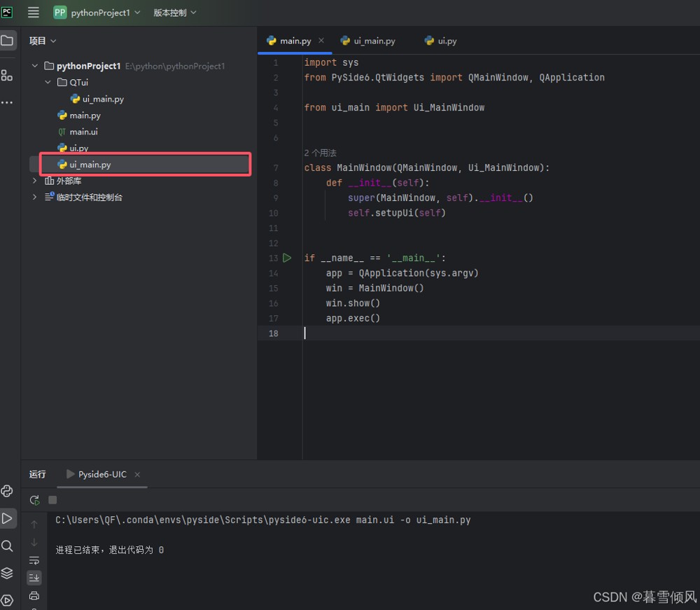Expand the 外部库 node
The width and height of the screenshot is (700, 610).
(35, 181)
